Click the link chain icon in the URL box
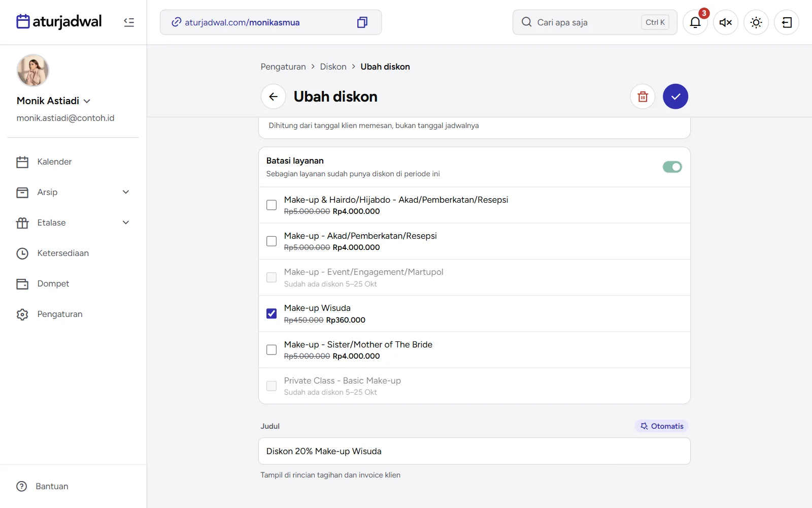This screenshot has height=508, width=812. click(x=176, y=22)
